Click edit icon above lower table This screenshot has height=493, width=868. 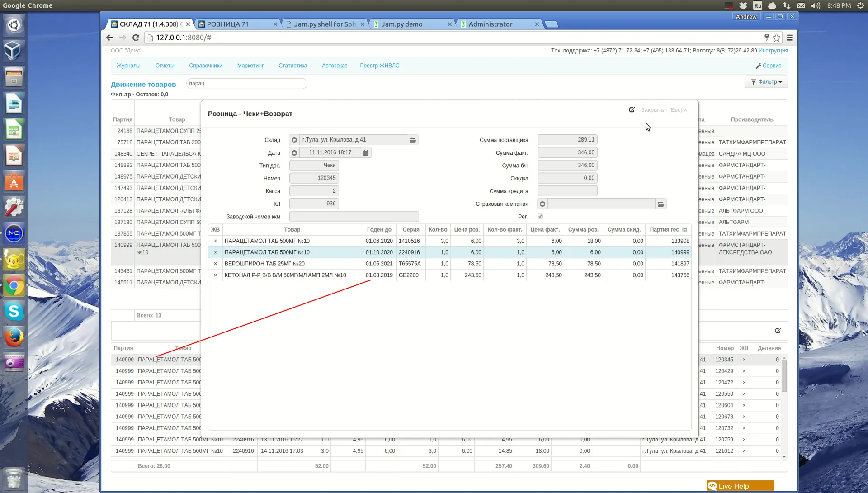click(x=778, y=331)
